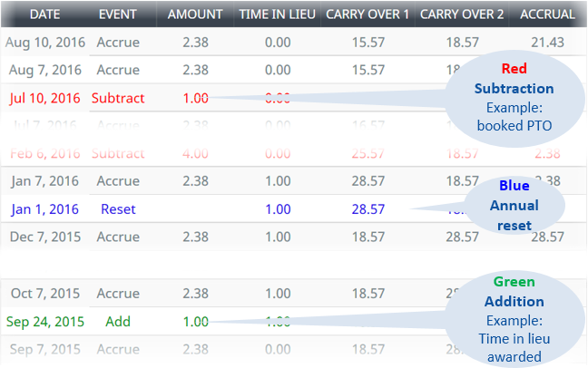
Task: Select the Aug 10, 2016 date cell
Action: pyautogui.click(x=44, y=43)
